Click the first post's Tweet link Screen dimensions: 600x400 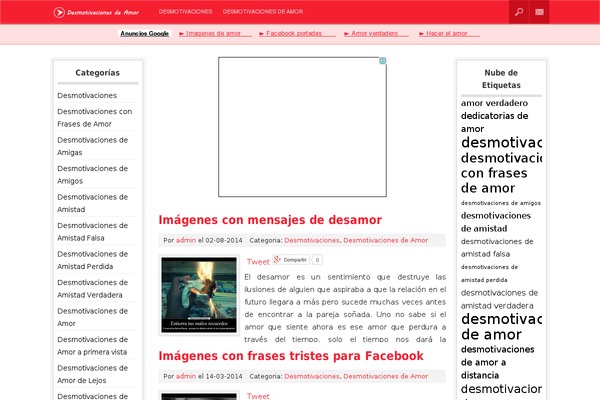[x=258, y=262]
